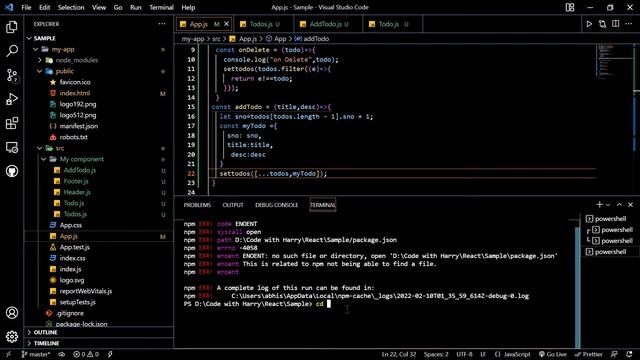Viewport: 640px width, 360px height.
Task: Switch to the DEBUG CONSOLE tab
Action: coord(276,205)
